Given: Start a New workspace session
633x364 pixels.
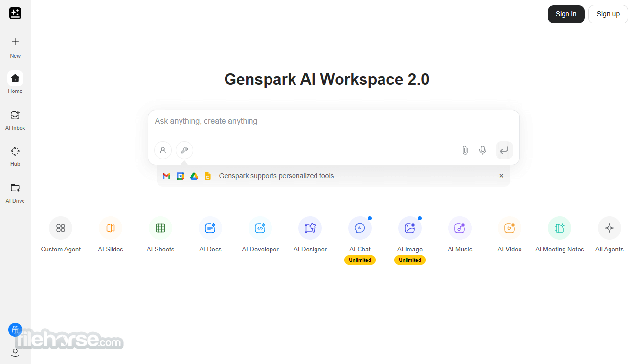Looking at the screenshot, I should coord(15,47).
